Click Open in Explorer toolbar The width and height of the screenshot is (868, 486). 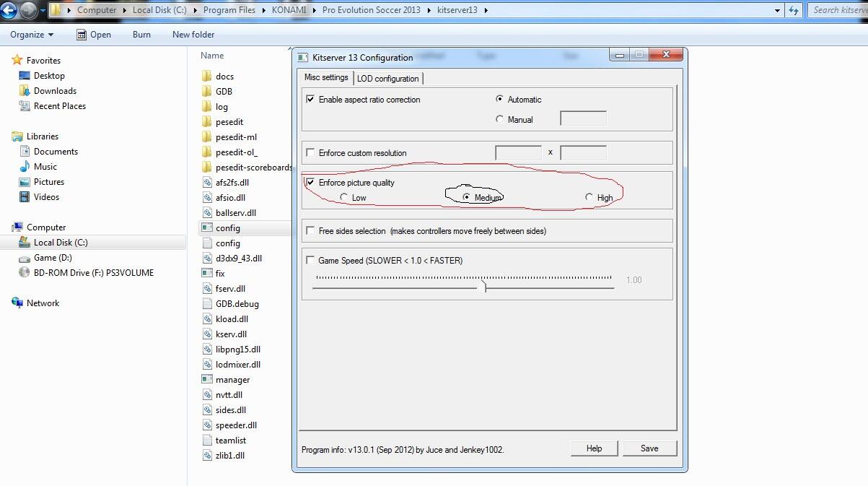coord(94,34)
